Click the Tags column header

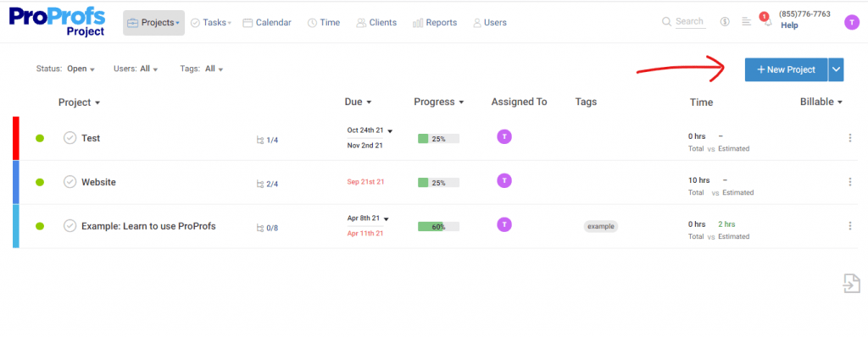(x=586, y=102)
